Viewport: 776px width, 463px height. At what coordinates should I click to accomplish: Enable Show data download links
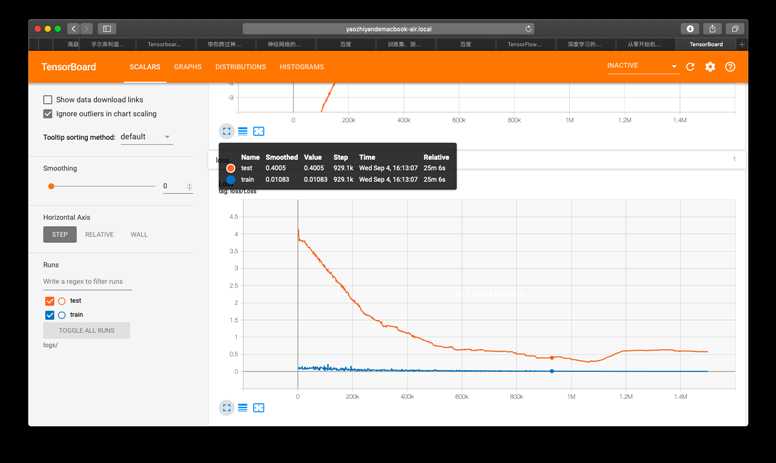[48, 99]
